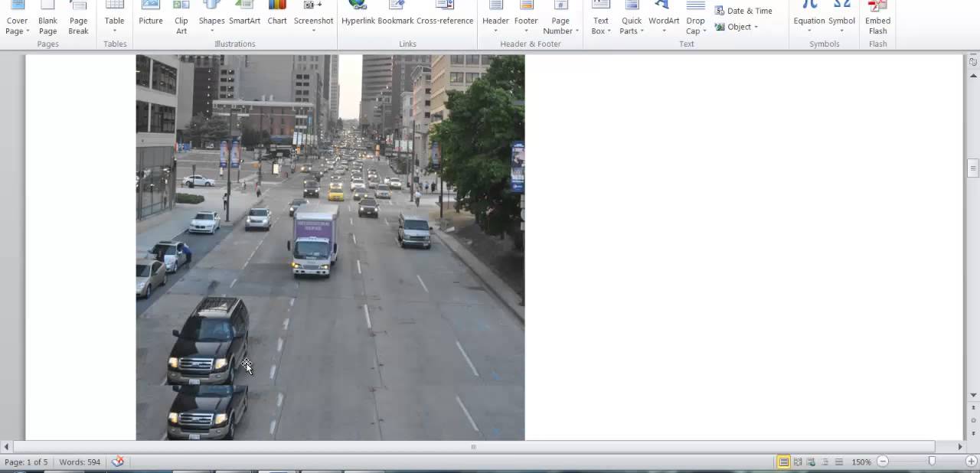Open the Page Number menu
Image resolution: width=980 pixels, height=473 pixels.
(x=560, y=18)
